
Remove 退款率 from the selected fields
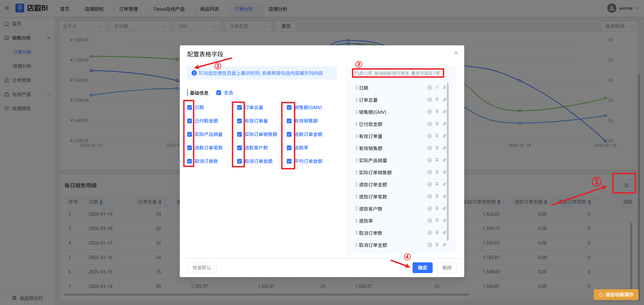coord(429,221)
